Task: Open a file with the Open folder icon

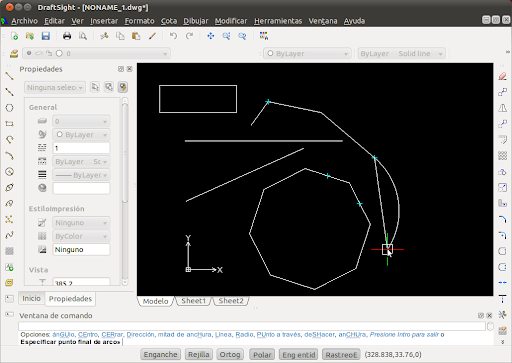Action: tap(30, 36)
